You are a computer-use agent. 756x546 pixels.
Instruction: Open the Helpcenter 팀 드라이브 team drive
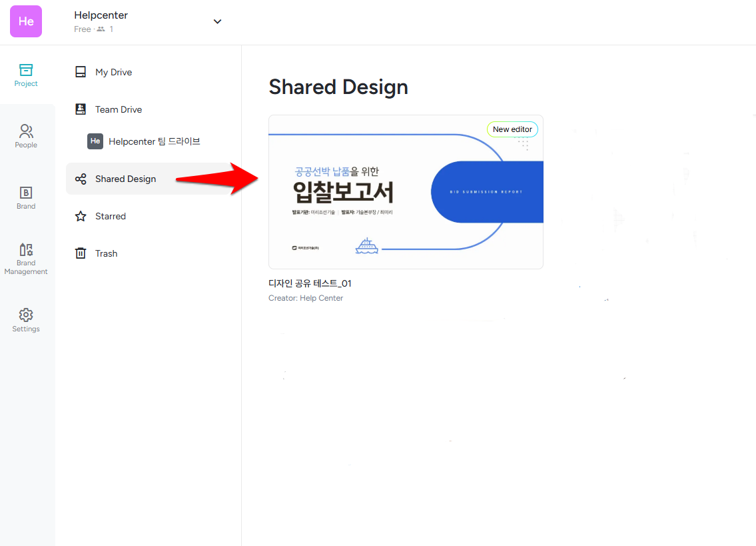(x=154, y=141)
